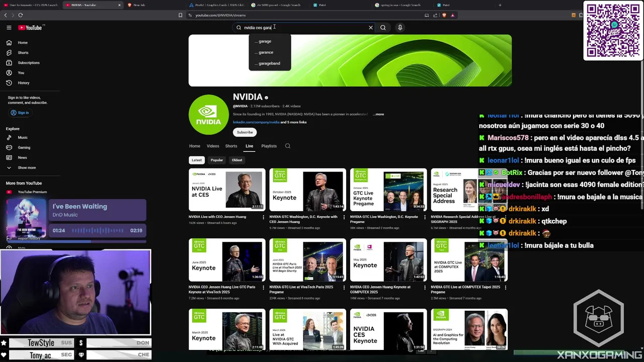Filter streams by Oldest chip
644x362 pixels.
[237, 160]
